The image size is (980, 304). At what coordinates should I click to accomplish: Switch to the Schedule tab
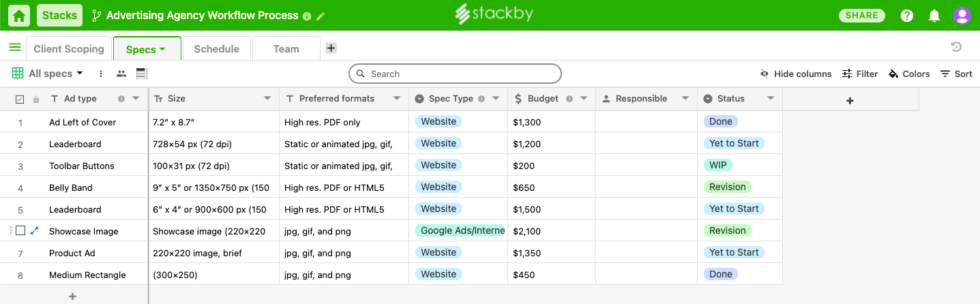[217, 48]
